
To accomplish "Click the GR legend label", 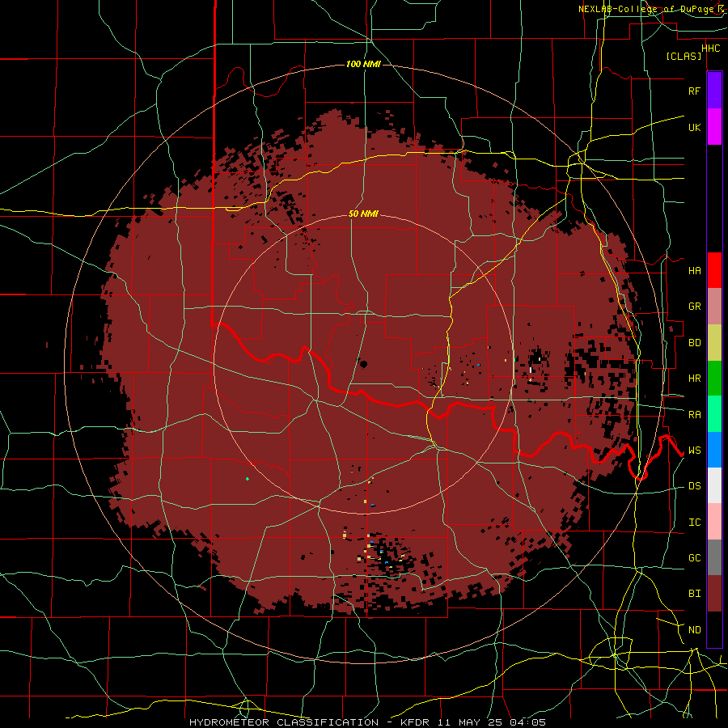I will [694, 307].
